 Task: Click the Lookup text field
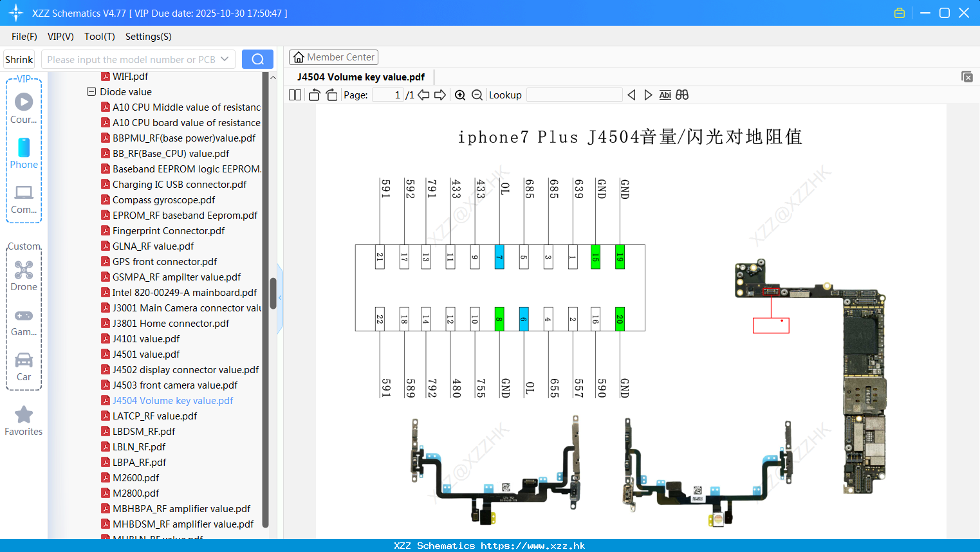(x=574, y=95)
